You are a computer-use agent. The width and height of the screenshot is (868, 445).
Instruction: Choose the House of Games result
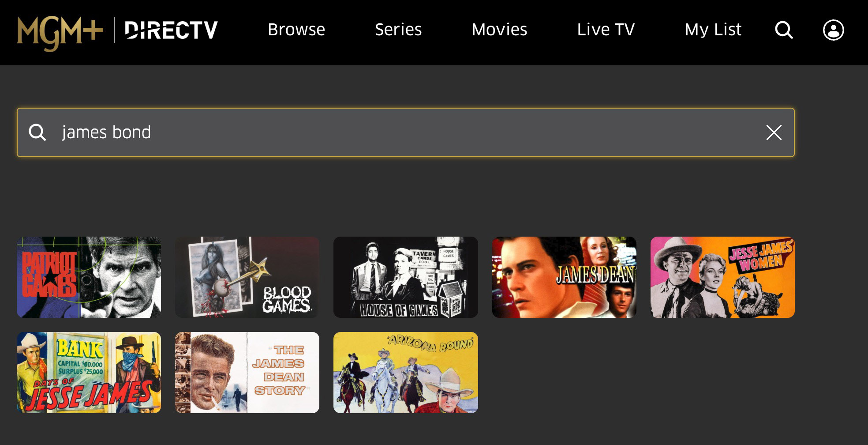click(x=406, y=277)
